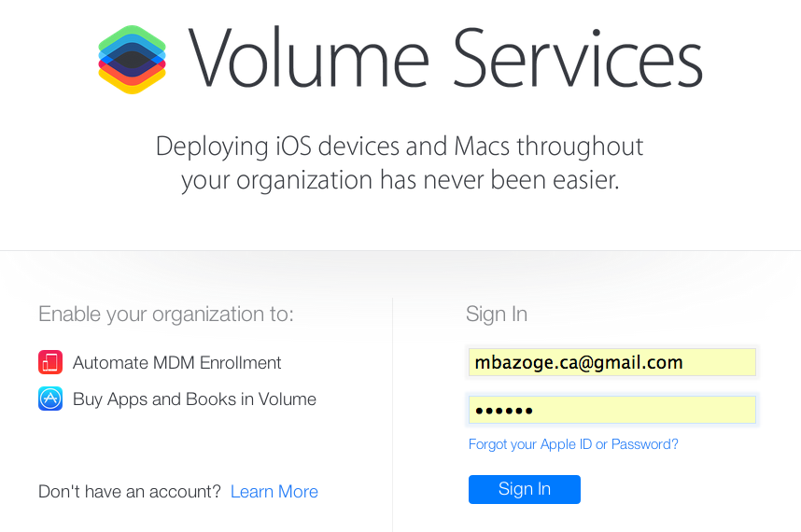Click the blue App Store icon
Image resolution: width=801 pixels, height=532 pixels.
pyautogui.click(x=50, y=399)
